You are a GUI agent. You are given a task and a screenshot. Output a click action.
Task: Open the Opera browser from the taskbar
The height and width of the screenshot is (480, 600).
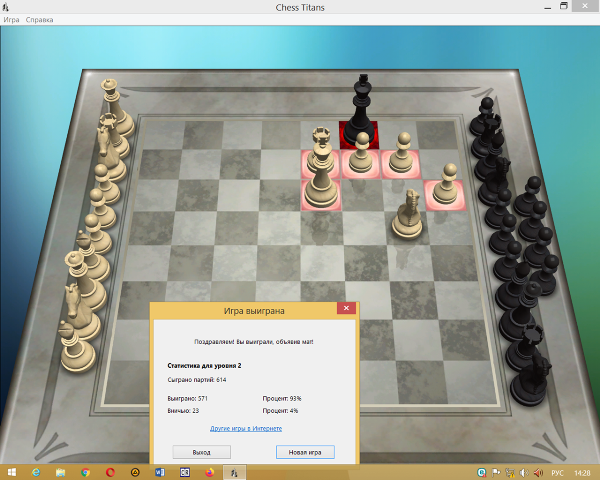(110, 471)
